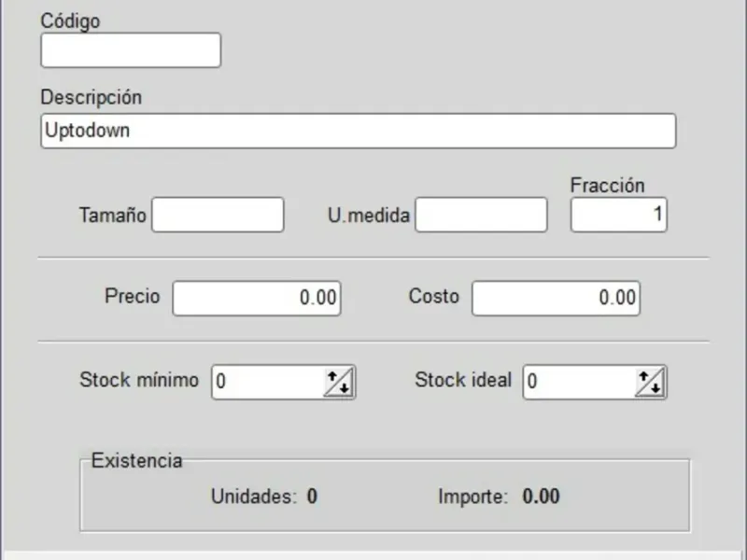Click the Importe value in Existencia
The image size is (747, 560).
[x=541, y=496]
